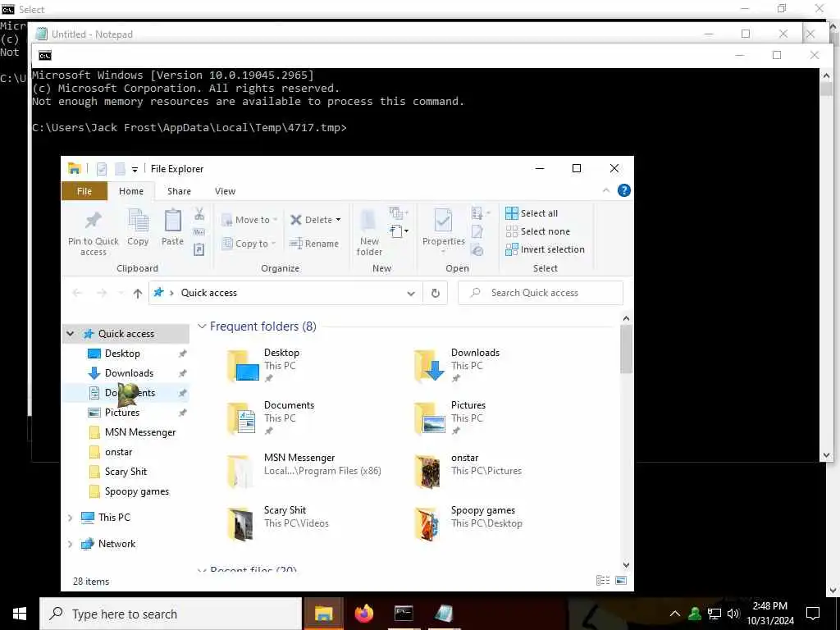Screen dimensions: 840x630
Task: Click Invert selection in ribbon
Action: 545,249
